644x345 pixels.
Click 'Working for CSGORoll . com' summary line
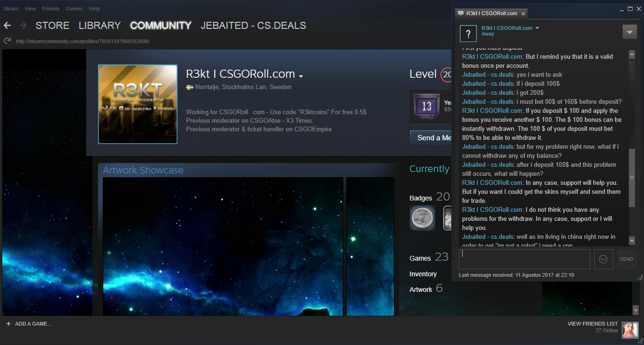[276, 112]
